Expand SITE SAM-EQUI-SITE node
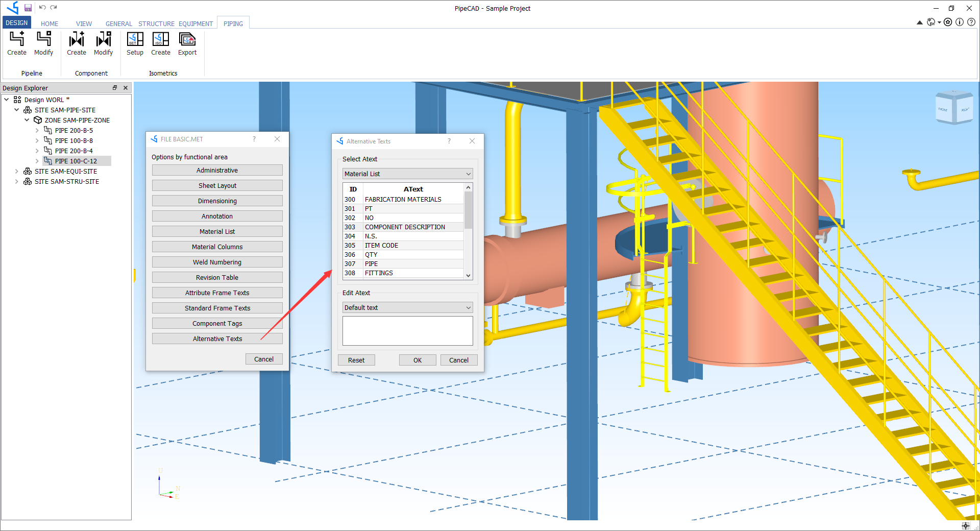Image resolution: width=980 pixels, height=531 pixels. [x=17, y=171]
